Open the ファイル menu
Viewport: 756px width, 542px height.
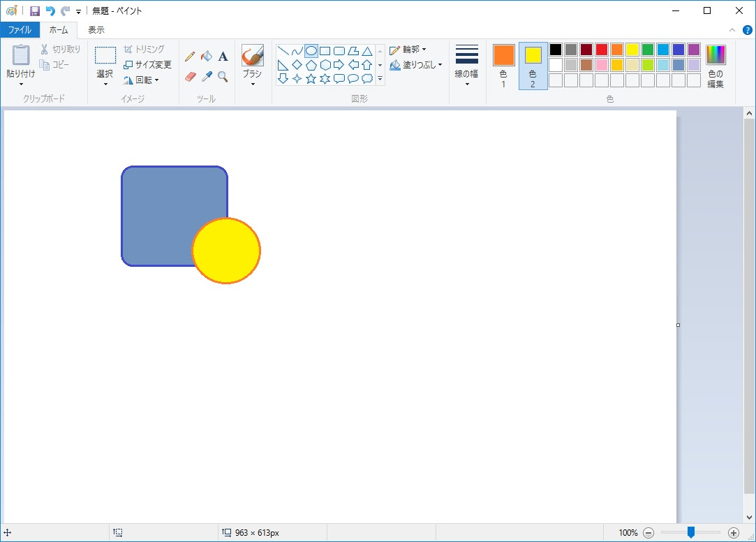coord(20,30)
